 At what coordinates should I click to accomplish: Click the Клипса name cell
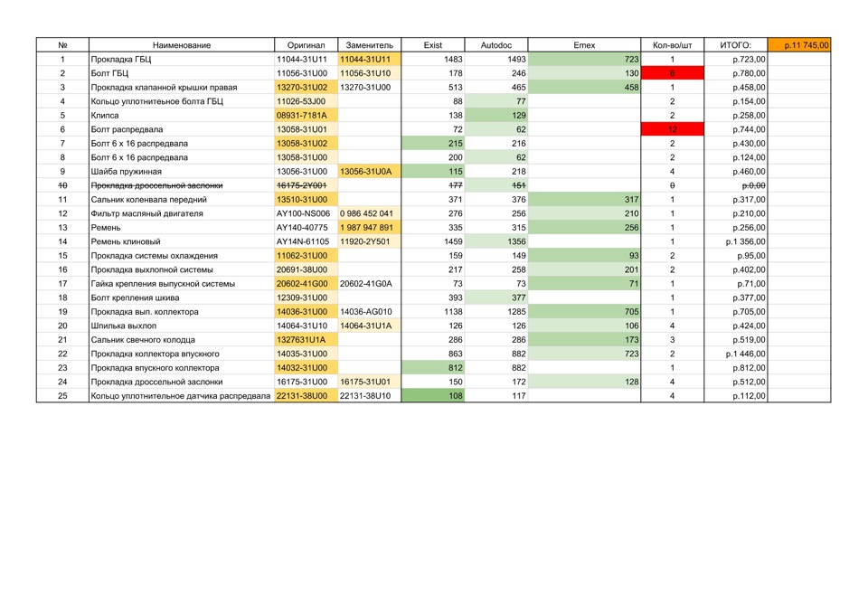pos(182,115)
